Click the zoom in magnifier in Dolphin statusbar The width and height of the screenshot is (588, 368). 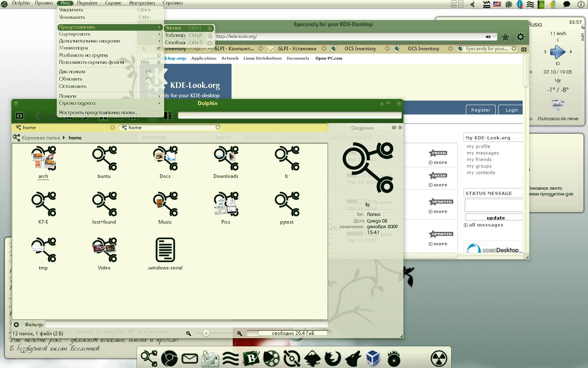[x=240, y=333]
